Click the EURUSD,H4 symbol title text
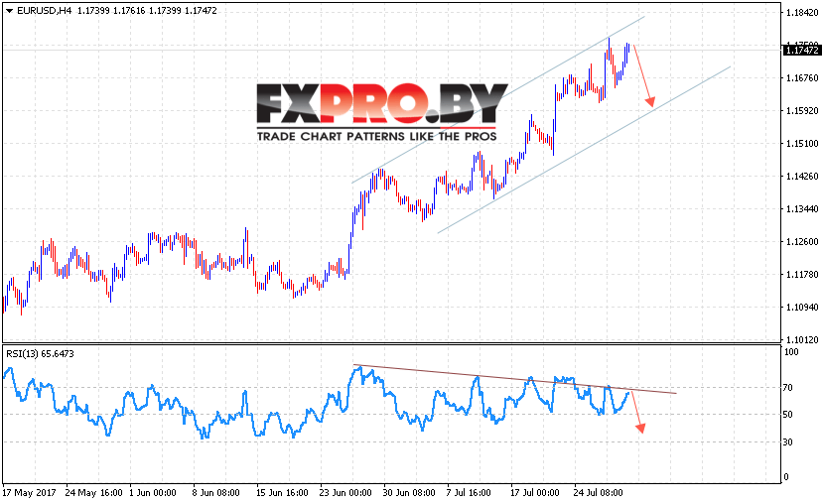This screenshot has height=504, width=823. click(44, 11)
